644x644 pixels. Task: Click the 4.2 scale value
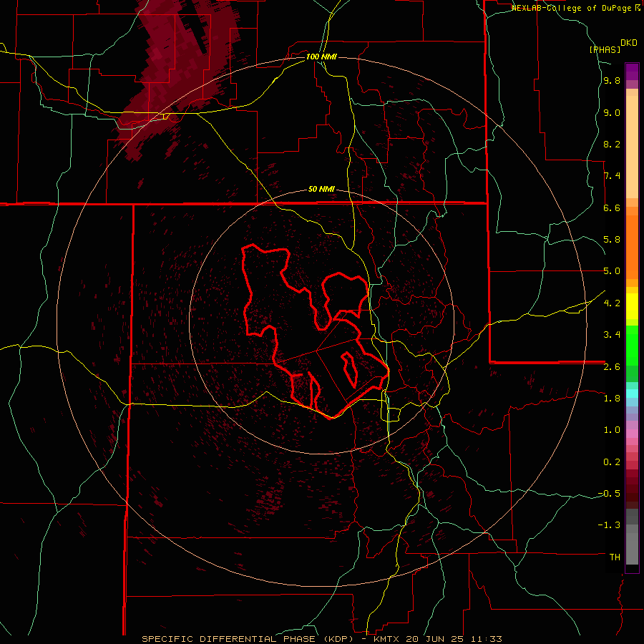coord(612,303)
